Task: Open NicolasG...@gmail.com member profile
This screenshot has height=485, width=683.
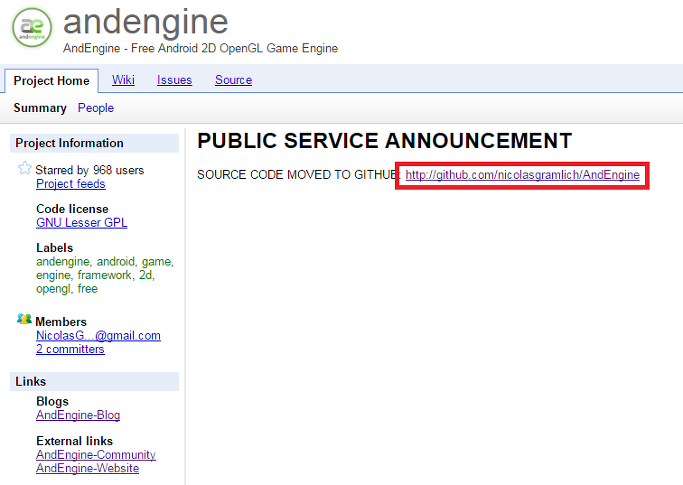Action: (98, 336)
